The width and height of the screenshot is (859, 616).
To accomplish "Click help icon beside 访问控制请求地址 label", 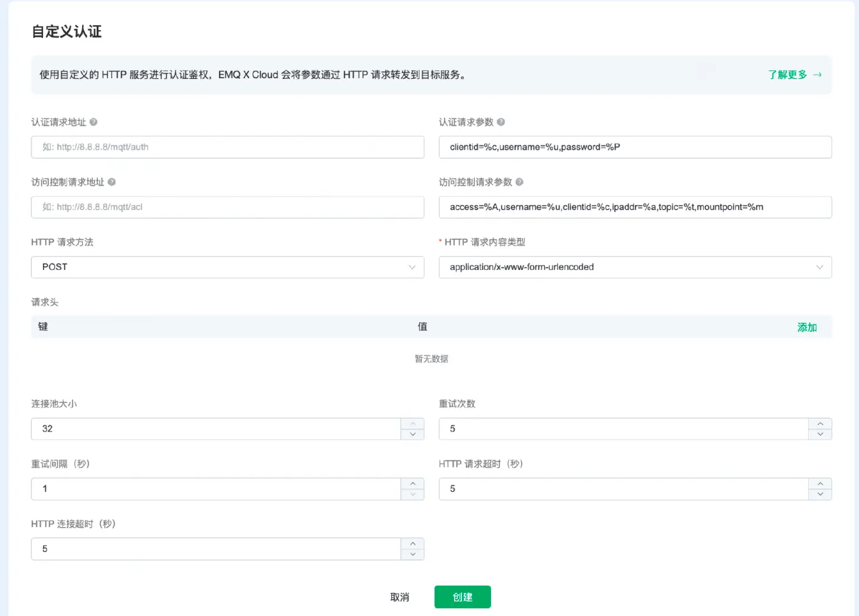I will point(111,182).
